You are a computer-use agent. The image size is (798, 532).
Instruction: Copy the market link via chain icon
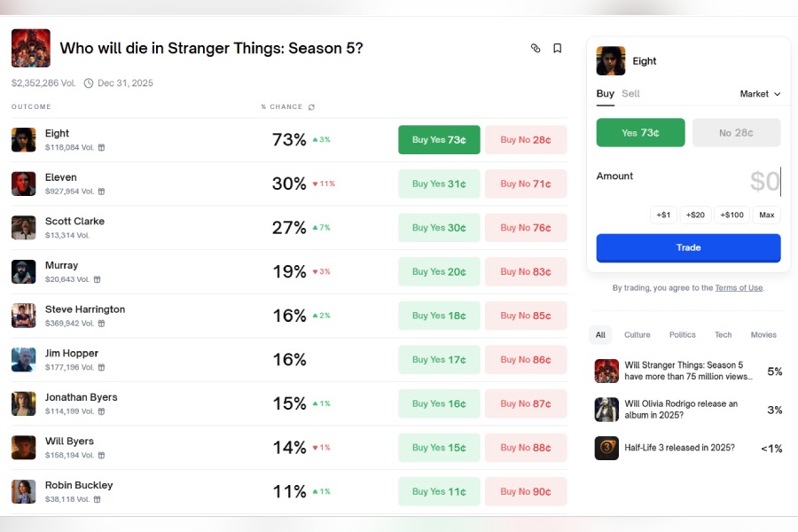tap(536, 49)
